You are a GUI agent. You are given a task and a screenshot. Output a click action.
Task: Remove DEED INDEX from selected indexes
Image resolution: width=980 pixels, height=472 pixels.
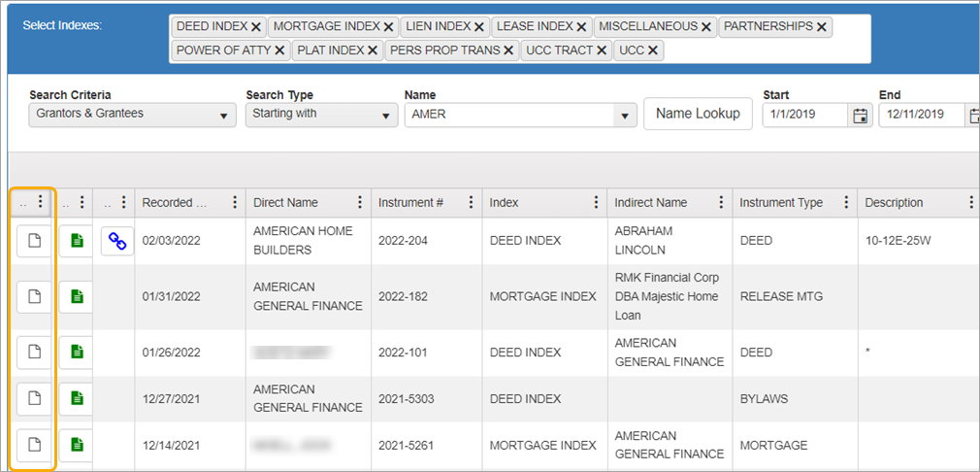(256, 27)
